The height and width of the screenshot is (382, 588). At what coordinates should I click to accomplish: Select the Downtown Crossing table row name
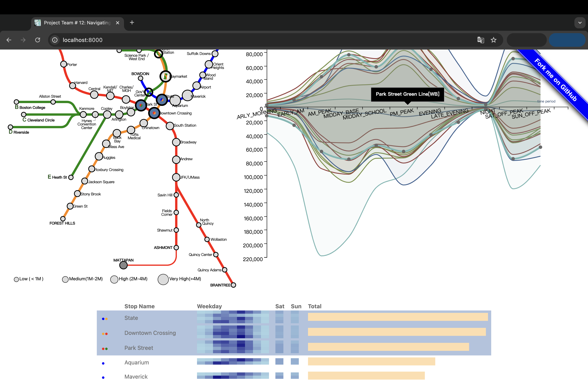150,333
